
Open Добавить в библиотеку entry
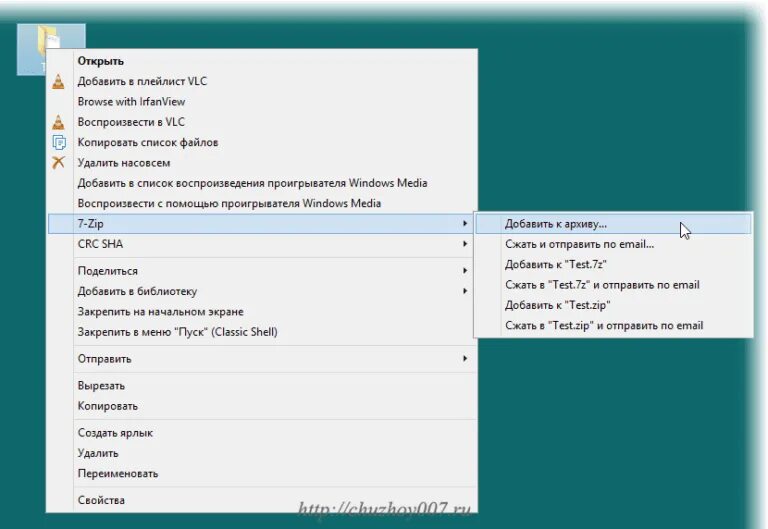tap(262, 291)
